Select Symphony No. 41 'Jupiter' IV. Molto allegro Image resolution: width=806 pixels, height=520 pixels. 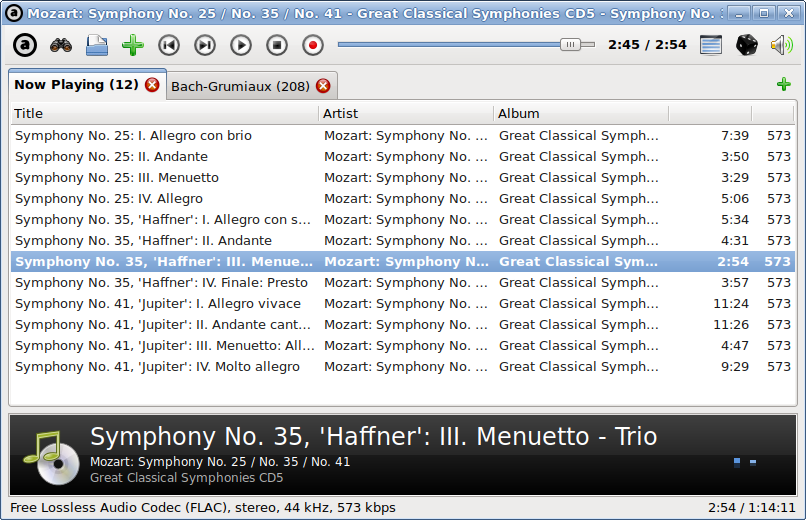(x=403, y=367)
